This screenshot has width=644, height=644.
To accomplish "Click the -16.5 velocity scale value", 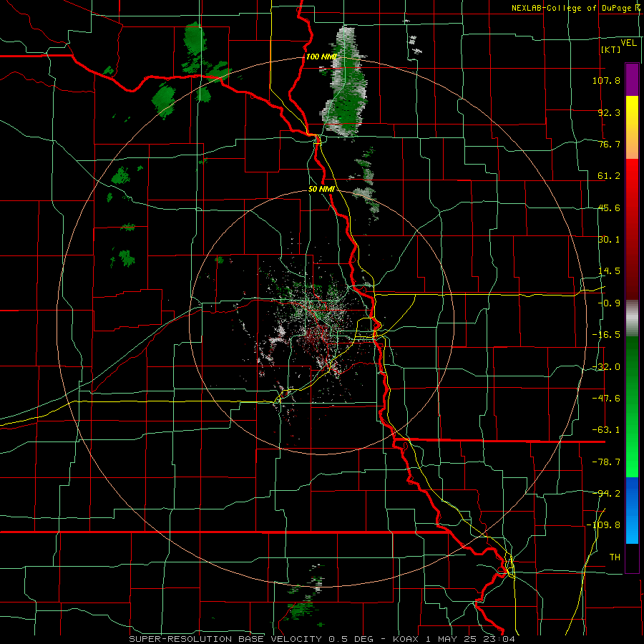I will click(x=606, y=335).
